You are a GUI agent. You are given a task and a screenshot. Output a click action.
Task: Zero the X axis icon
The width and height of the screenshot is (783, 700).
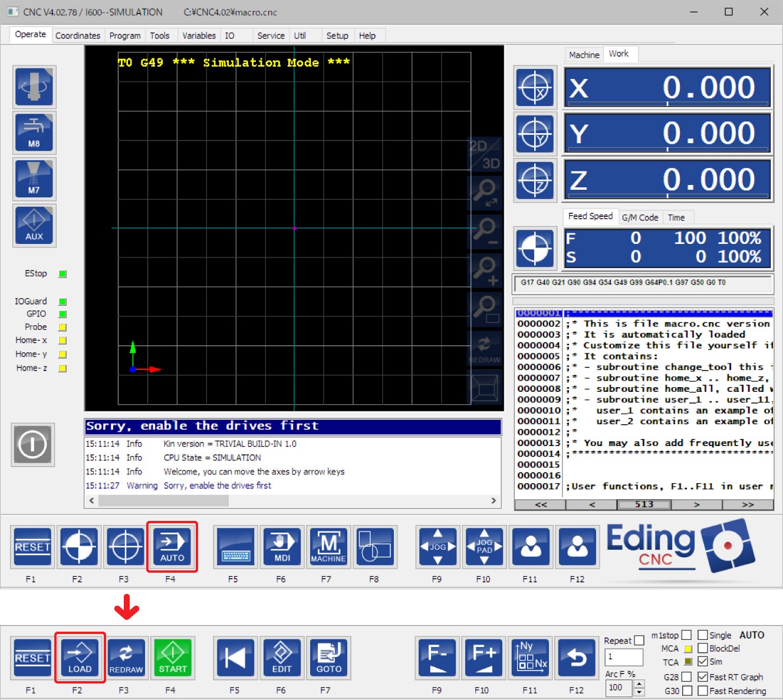click(x=535, y=88)
